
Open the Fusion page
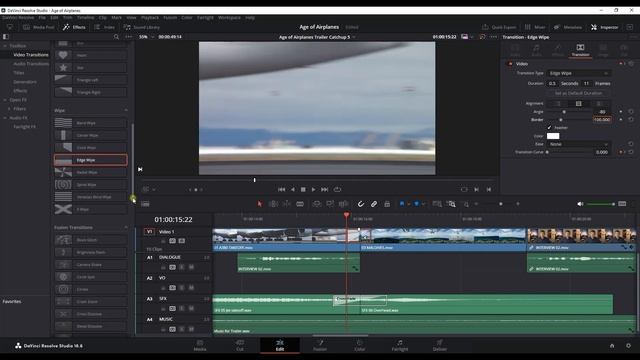320,345
